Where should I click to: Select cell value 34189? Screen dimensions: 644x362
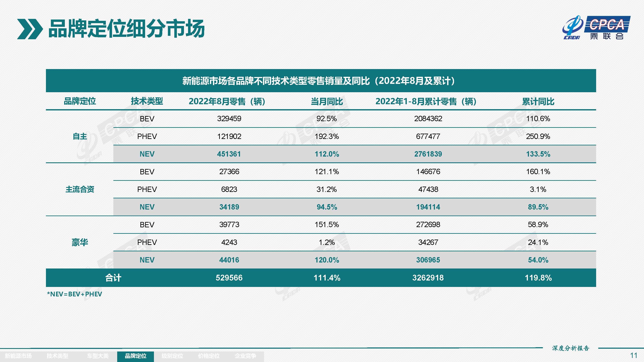tap(229, 207)
